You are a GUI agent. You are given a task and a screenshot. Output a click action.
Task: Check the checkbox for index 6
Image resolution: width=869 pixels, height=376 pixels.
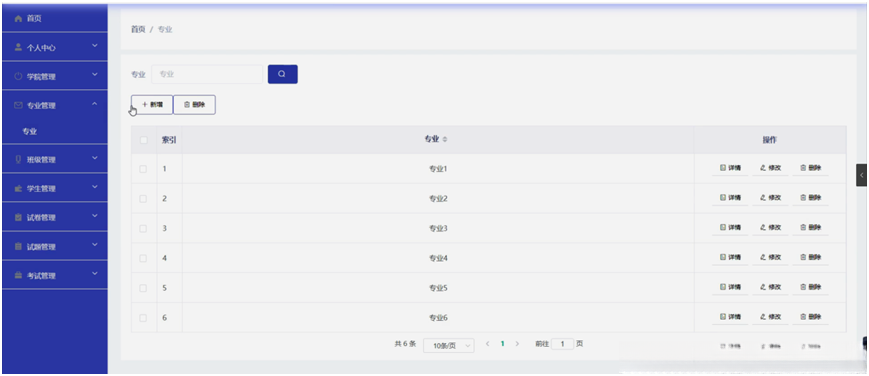(x=143, y=318)
